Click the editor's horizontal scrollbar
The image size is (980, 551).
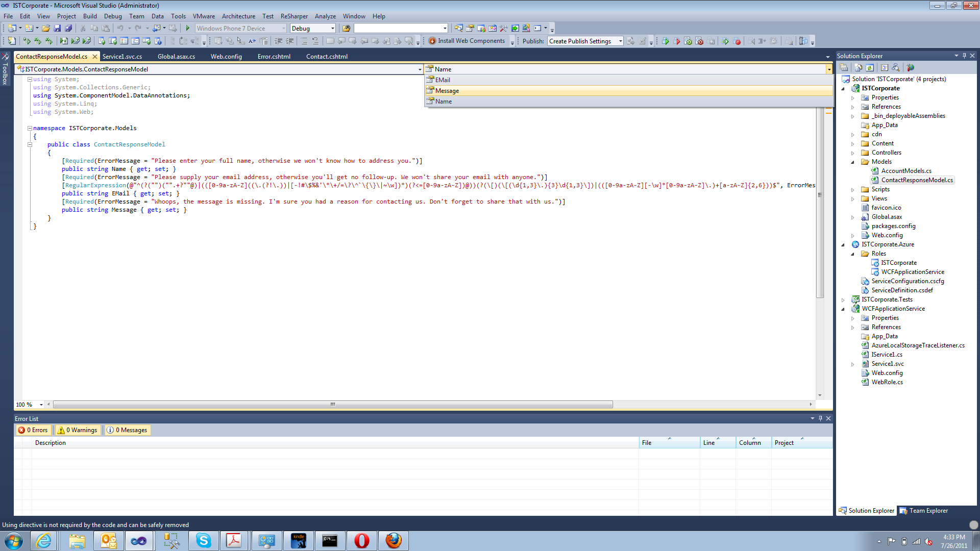[332, 404]
